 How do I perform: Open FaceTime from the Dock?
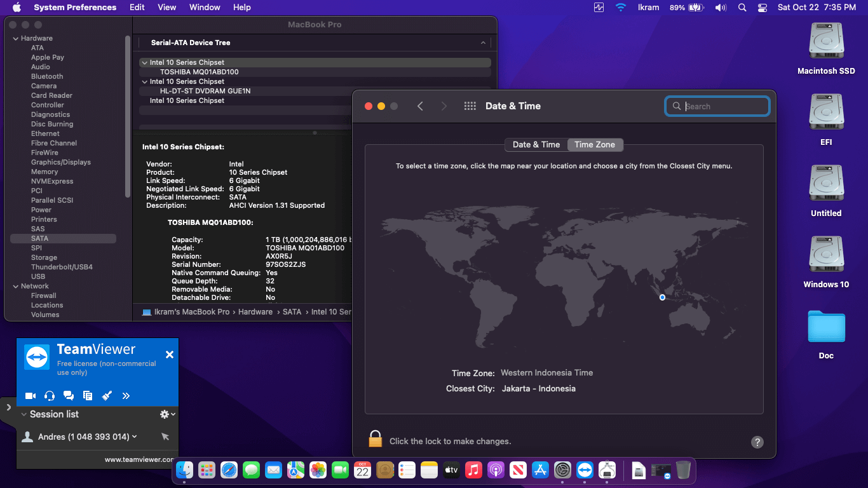point(341,470)
